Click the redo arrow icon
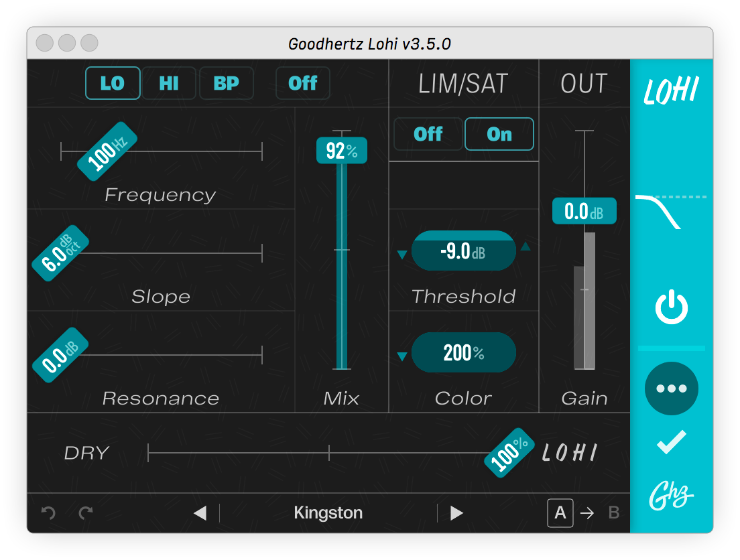This screenshot has width=740, height=560. [x=86, y=512]
